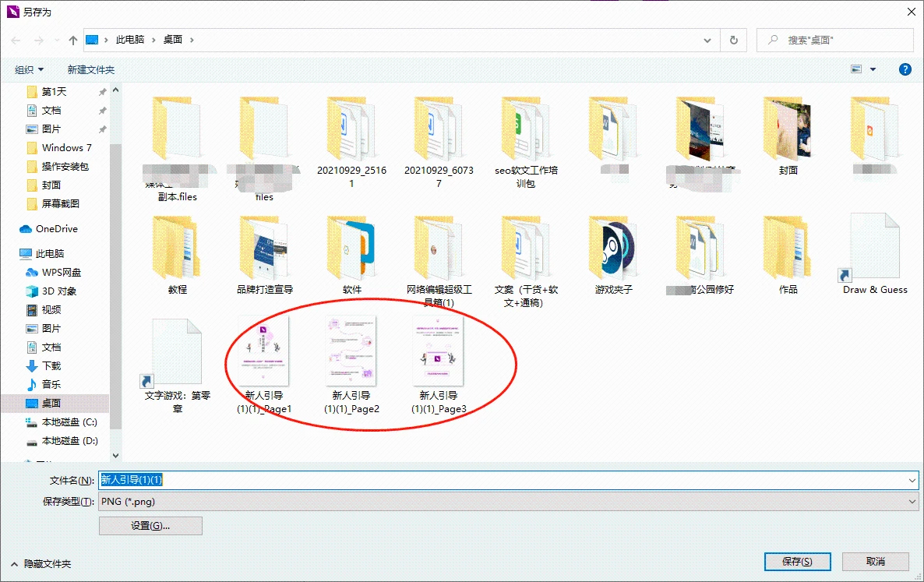Navigate up one folder level
924x582 pixels.
point(73,40)
